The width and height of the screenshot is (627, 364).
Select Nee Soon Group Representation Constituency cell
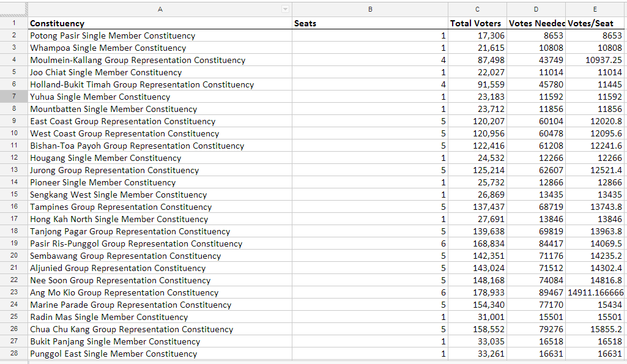160,280
